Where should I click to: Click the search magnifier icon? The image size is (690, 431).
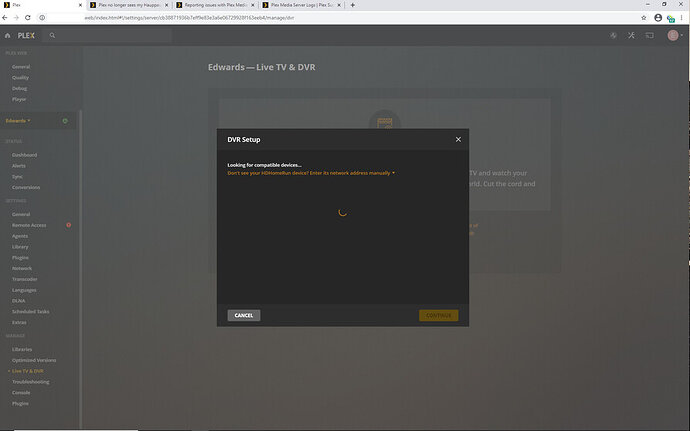click(x=52, y=35)
